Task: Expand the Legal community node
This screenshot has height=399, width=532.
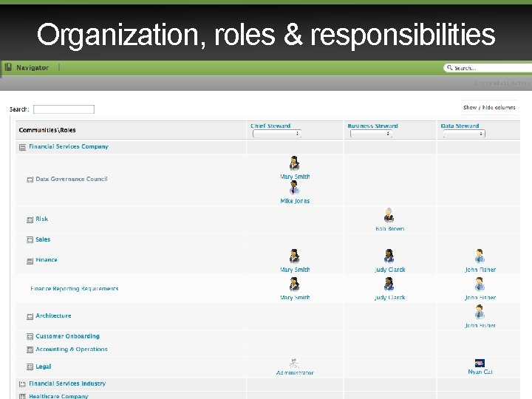Action: (30, 366)
